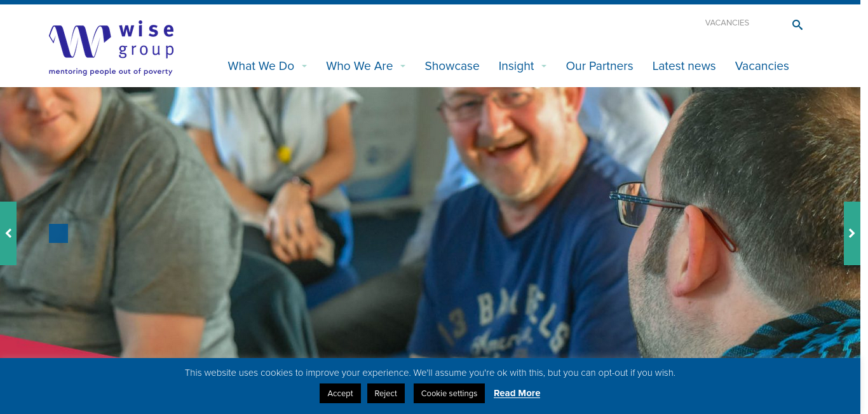This screenshot has width=868, height=414.
Task: Expand the What We Do dropdown arrow
Action: pyautogui.click(x=304, y=66)
